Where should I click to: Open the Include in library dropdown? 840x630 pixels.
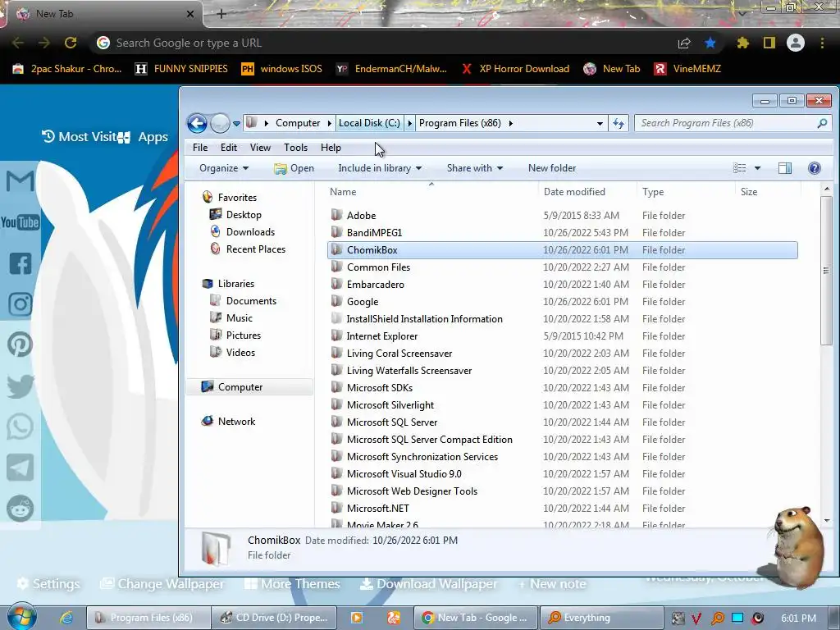pos(380,168)
